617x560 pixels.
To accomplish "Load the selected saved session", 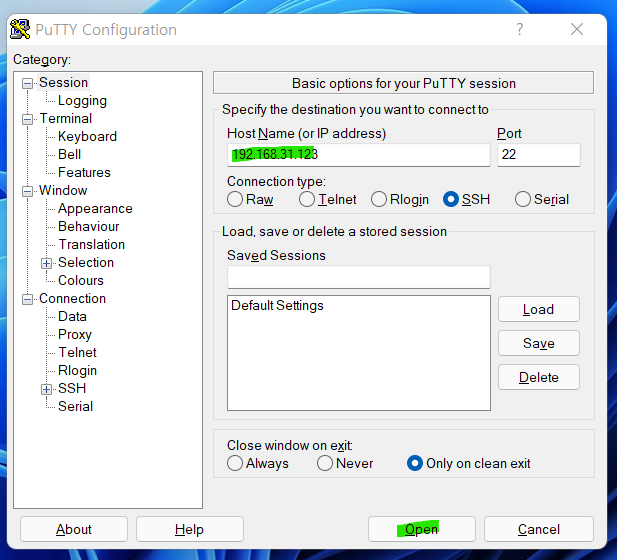I will click(x=539, y=309).
